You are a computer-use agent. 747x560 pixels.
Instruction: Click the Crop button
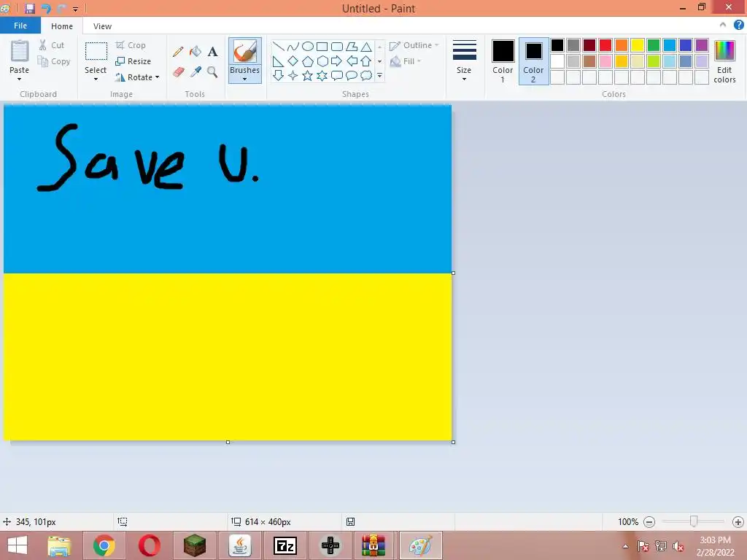coord(131,45)
